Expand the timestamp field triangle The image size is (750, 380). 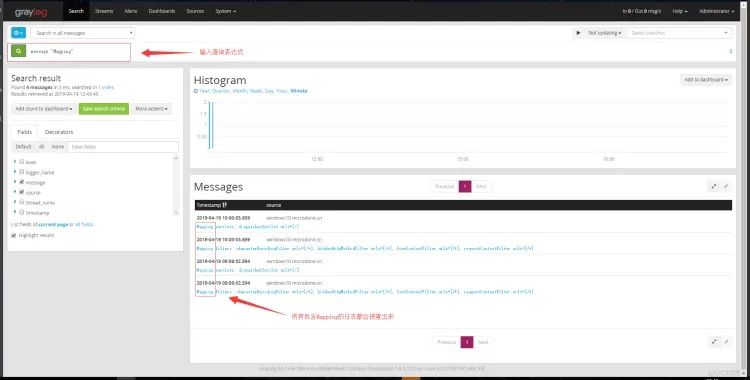(15, 212)
